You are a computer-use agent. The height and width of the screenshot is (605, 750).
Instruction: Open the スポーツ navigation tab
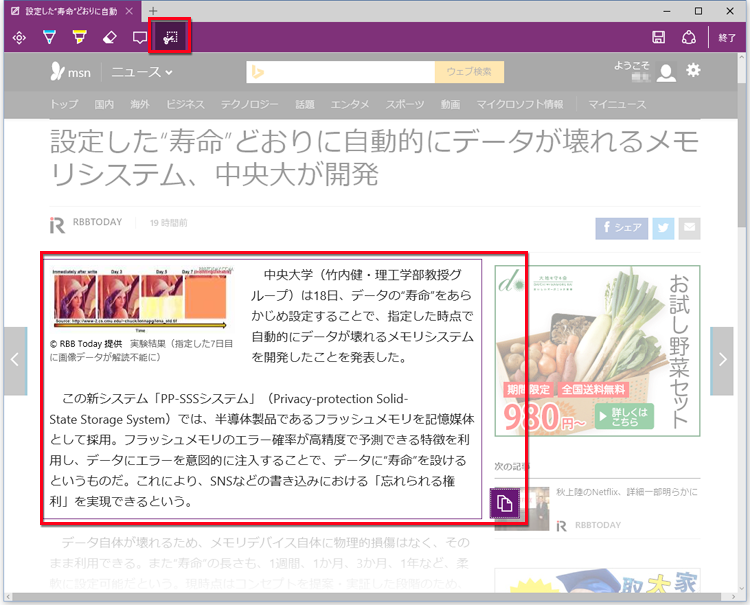[x=405, y=105]
